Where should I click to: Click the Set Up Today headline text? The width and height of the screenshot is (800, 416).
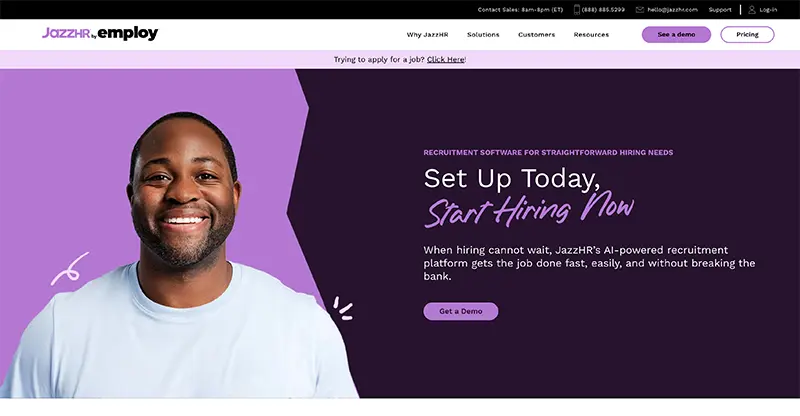click(512, 179)
